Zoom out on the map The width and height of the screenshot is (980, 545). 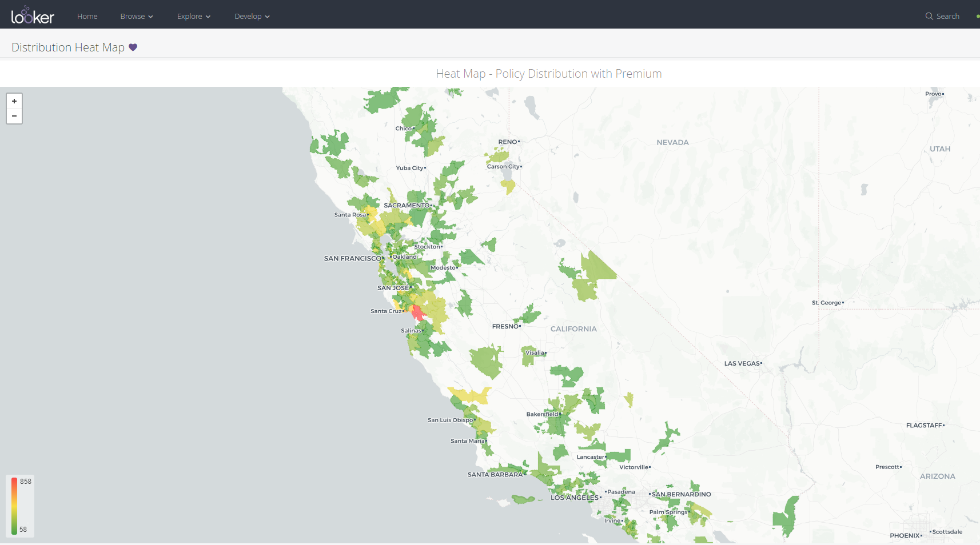point(14,116)
